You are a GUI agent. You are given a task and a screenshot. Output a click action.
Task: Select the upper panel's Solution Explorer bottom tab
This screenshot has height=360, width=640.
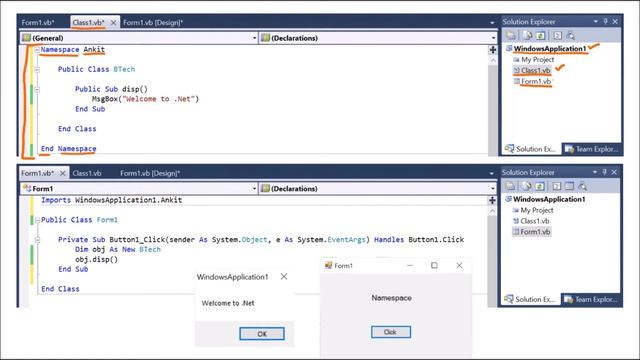click(531, 149)
